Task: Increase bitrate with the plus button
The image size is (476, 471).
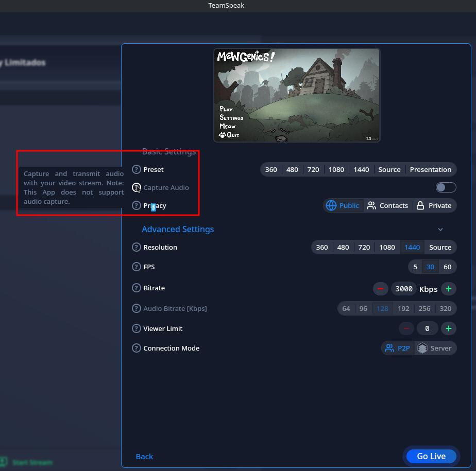Action: 449,289
